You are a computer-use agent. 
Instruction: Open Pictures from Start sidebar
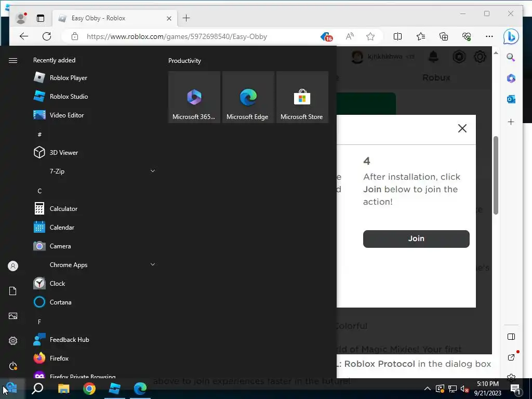(13, 316)
